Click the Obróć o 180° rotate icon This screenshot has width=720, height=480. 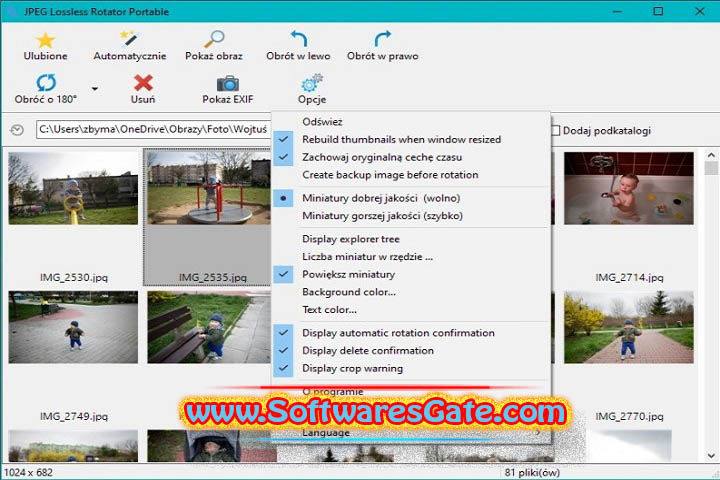tap(46, 83)
